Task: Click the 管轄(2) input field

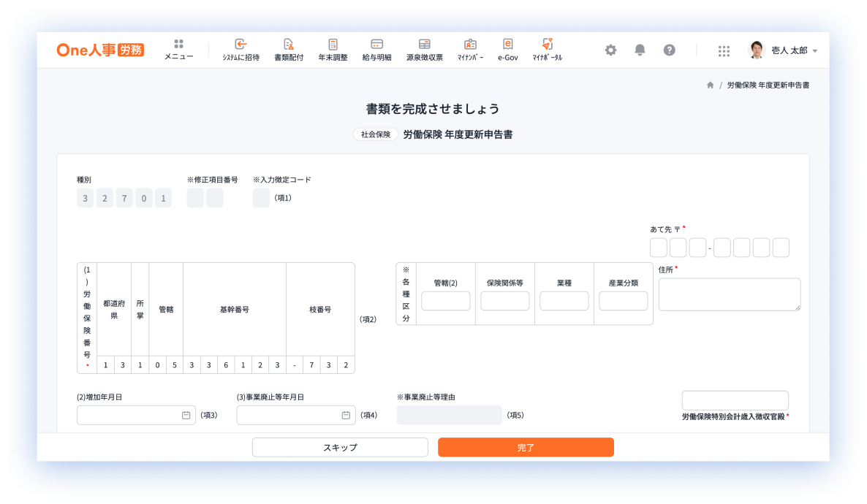Action: coord(446,301)
